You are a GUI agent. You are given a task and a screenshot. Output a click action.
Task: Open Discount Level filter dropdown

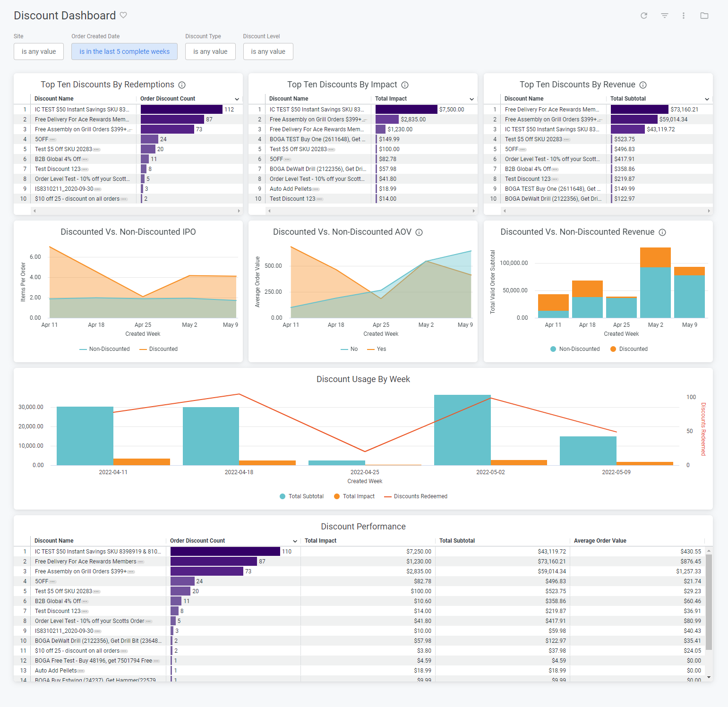(x=268, y=51)
